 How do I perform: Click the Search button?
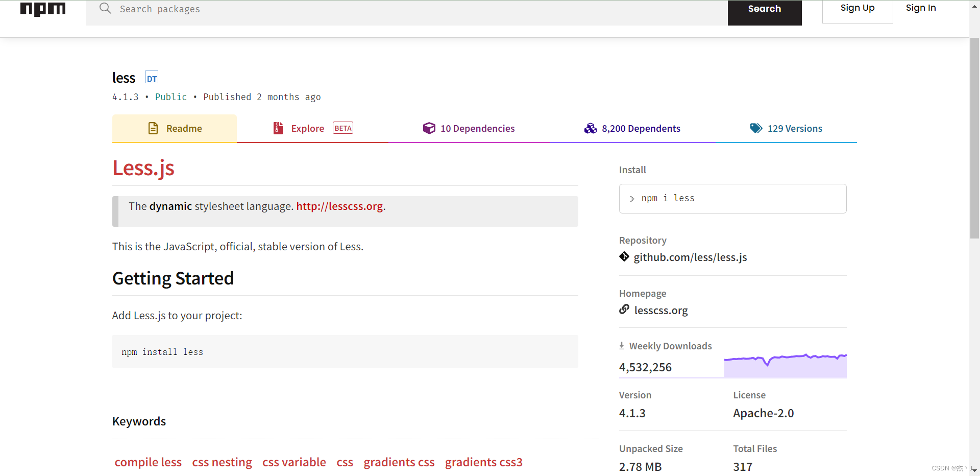click(x=765, y=12)
